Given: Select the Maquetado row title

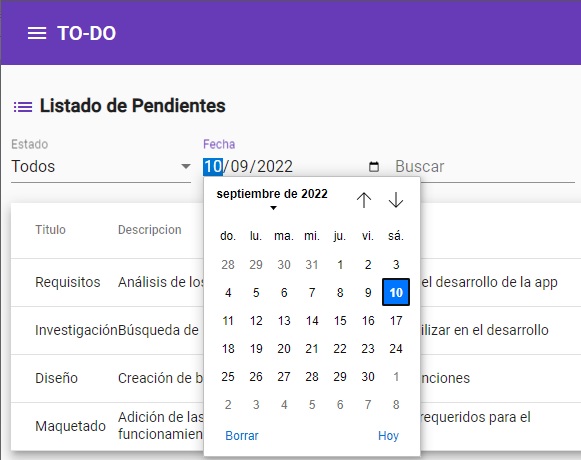Looking at the screenshot, I should [x=70, y=426].
